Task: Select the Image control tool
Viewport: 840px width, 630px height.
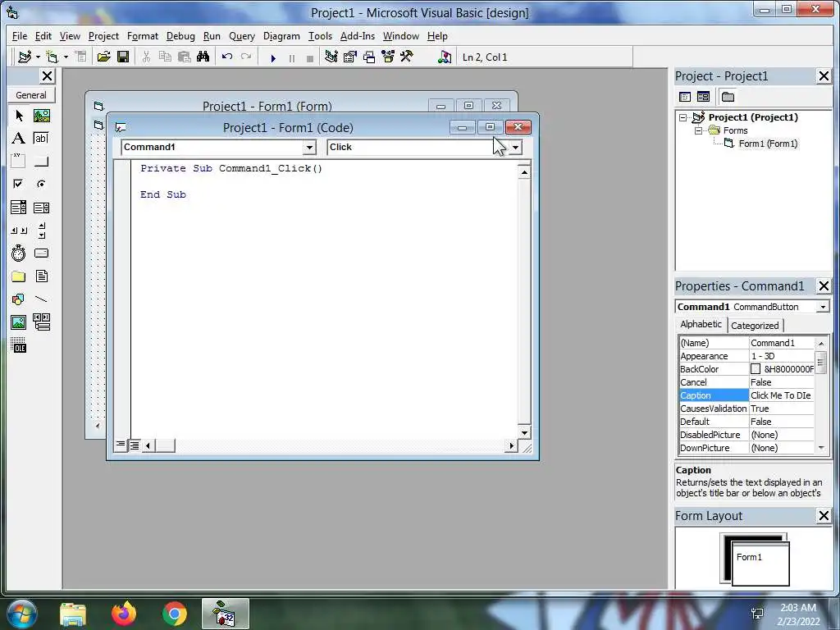Action: pos(19,322)
